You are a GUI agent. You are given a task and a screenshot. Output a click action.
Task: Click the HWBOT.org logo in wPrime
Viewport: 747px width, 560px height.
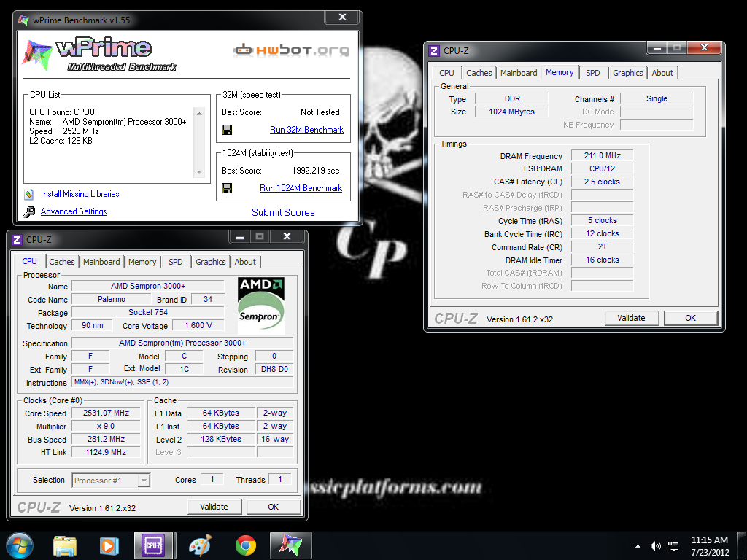click(x=292, y=50)
